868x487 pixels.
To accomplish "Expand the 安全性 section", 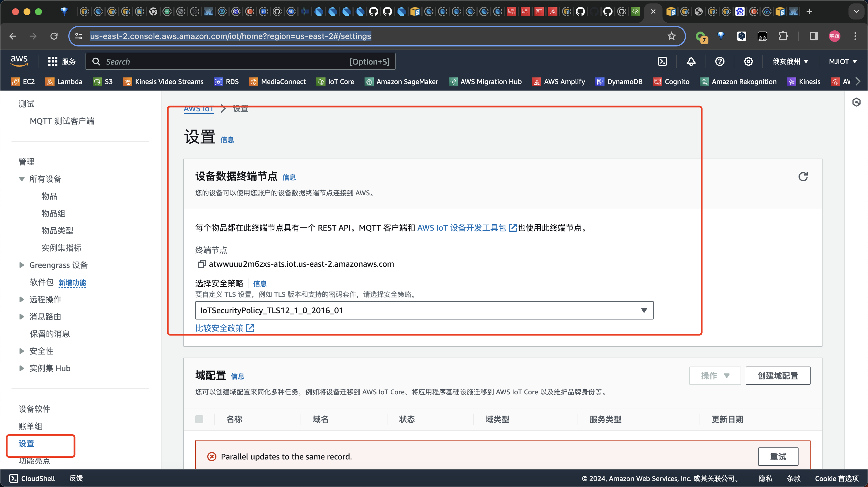I will (x=22, y=351).
